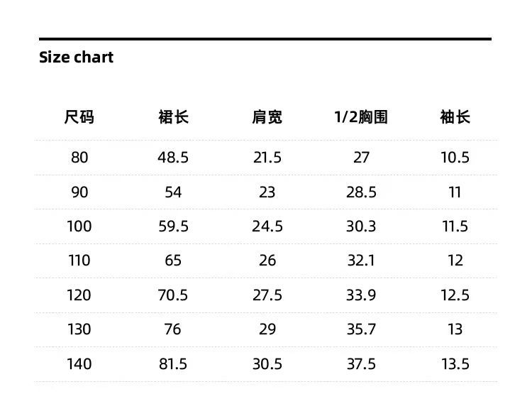The width and height of the screenshot is (532, 394).
Task: Select the 尺码 column header
Action: 79,117
